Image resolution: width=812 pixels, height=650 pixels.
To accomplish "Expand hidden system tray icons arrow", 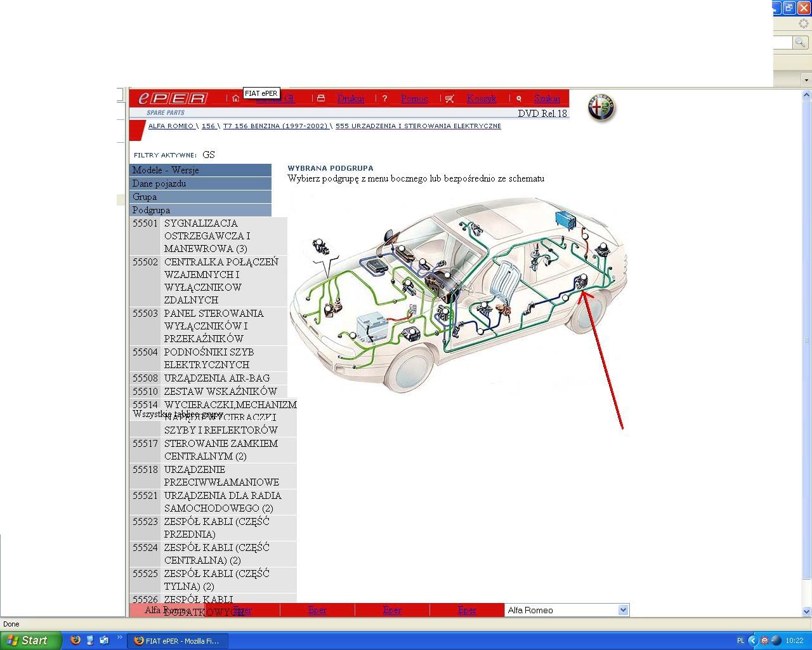I will pos(752,640).
